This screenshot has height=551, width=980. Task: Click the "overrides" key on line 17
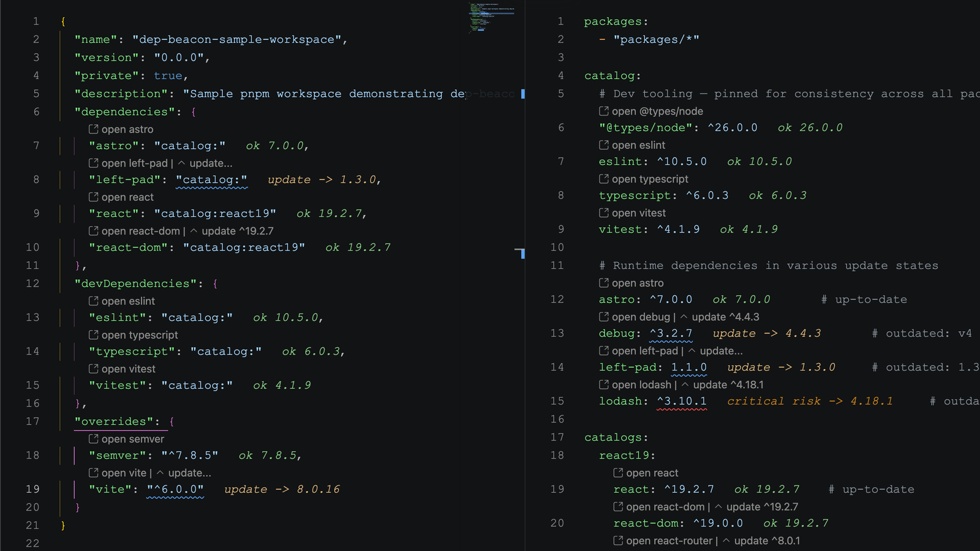[114, 421]
